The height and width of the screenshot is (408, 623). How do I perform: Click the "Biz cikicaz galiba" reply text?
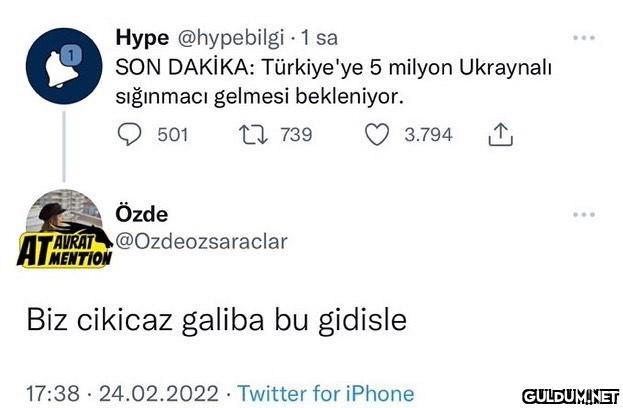(216, 321)
